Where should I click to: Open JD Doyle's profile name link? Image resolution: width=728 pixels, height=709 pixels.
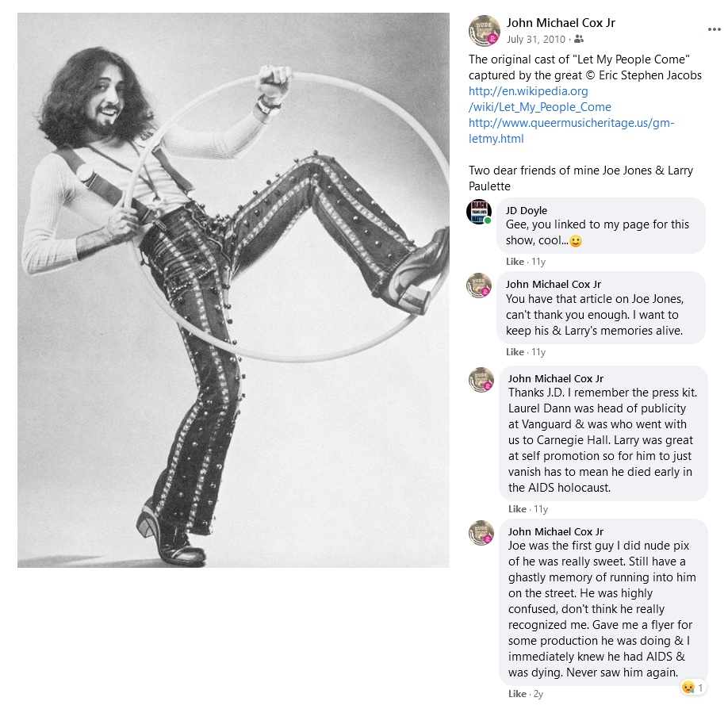[x=527, y=211]
